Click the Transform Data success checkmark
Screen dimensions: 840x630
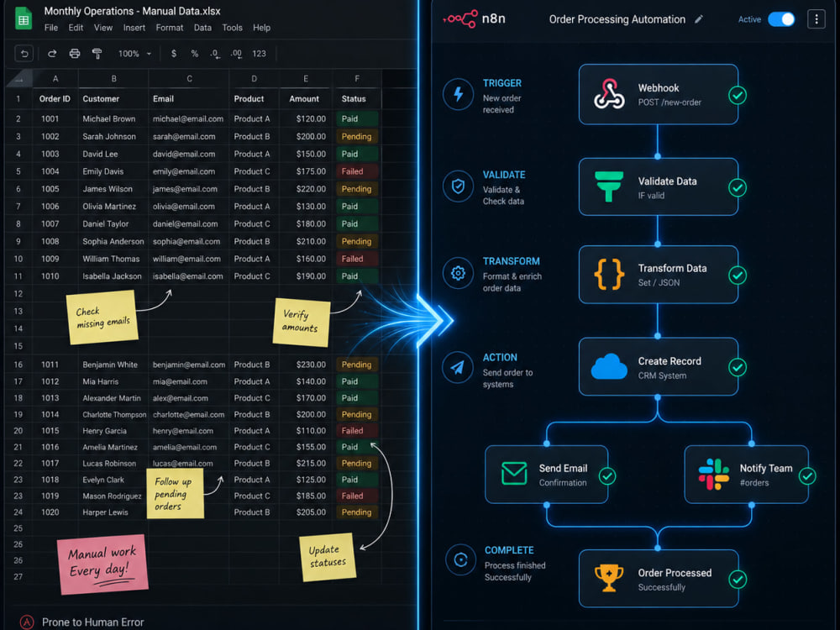point(738,276)
